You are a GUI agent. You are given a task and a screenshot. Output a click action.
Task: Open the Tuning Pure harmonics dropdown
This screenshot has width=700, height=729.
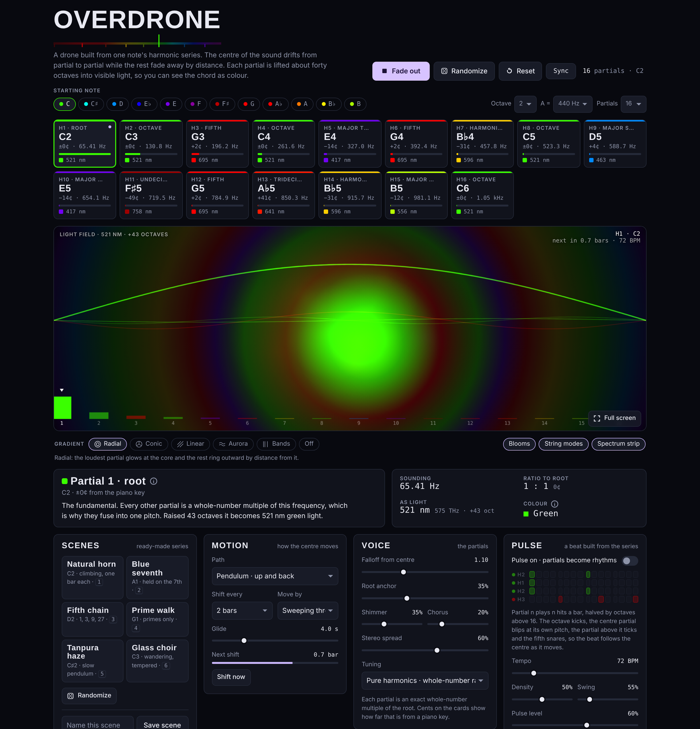click(x=425, y=681)
